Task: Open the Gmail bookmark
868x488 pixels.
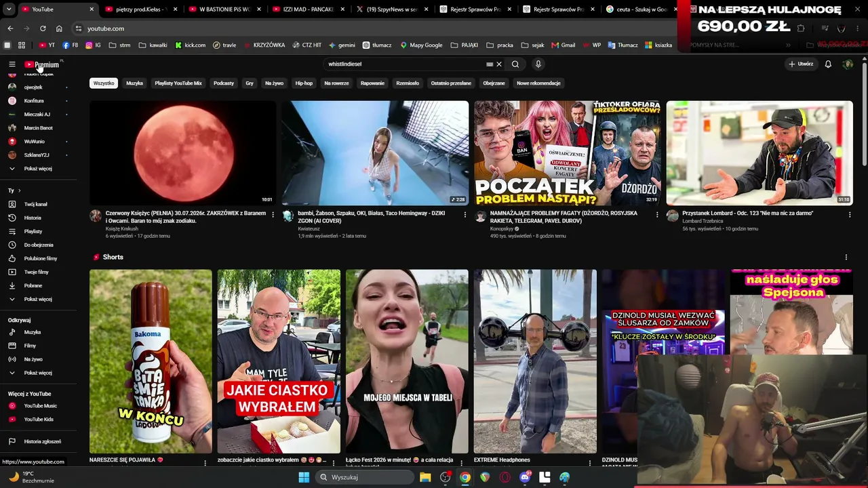Action: (564, 45)
